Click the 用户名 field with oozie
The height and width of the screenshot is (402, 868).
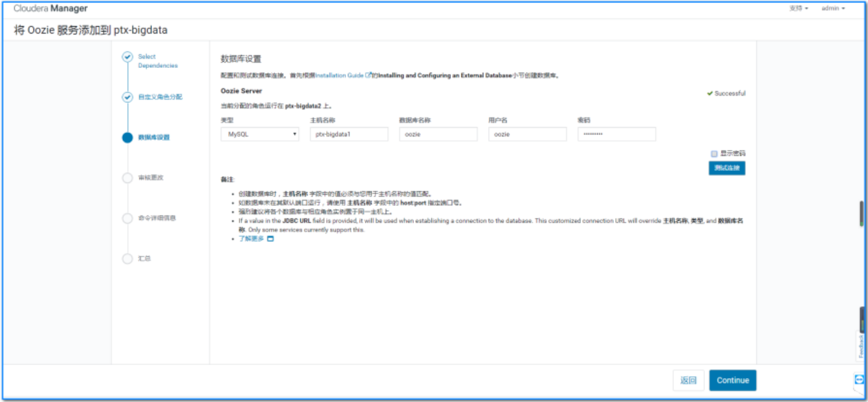(x=527, y=134)
